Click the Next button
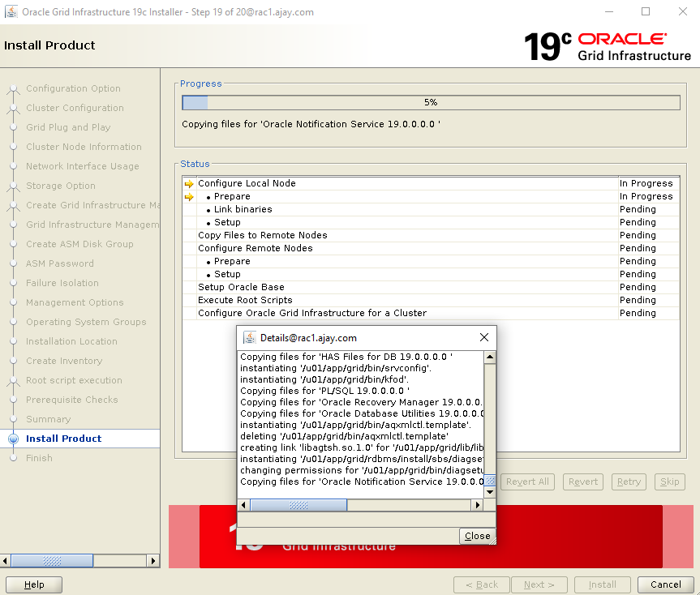The image size is (700, 595). pyautogui.click(x=539, y=584)
